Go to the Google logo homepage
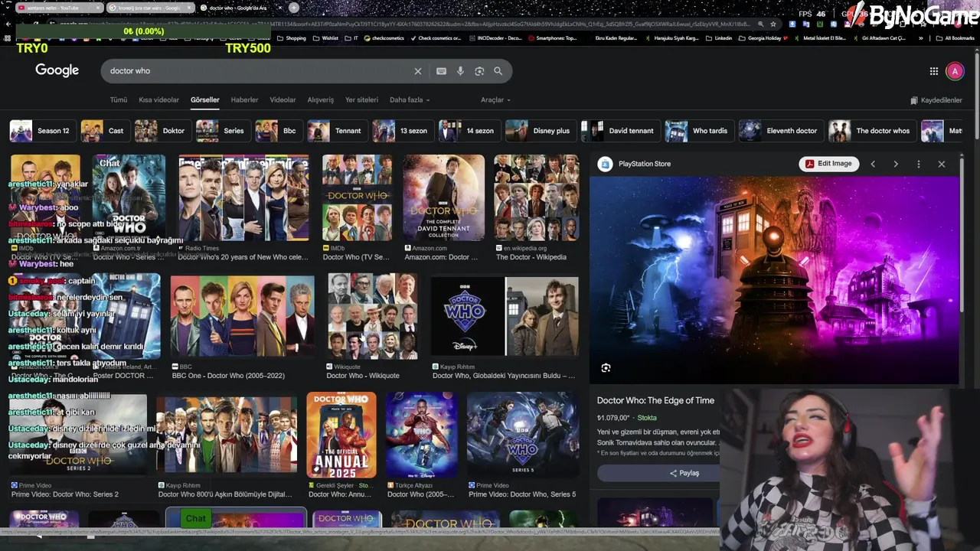Viewport: 980px width, 551px height. coord(57,70)
